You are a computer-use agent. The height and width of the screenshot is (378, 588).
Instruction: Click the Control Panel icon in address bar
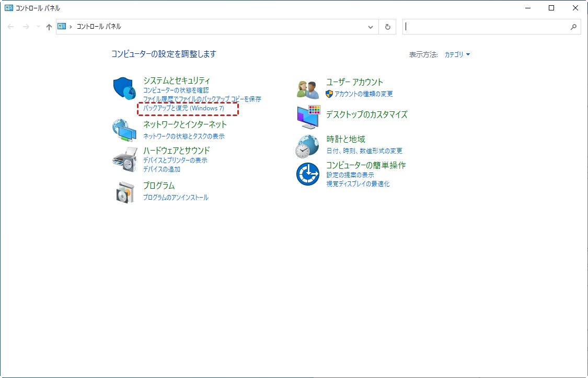(62, 26)
